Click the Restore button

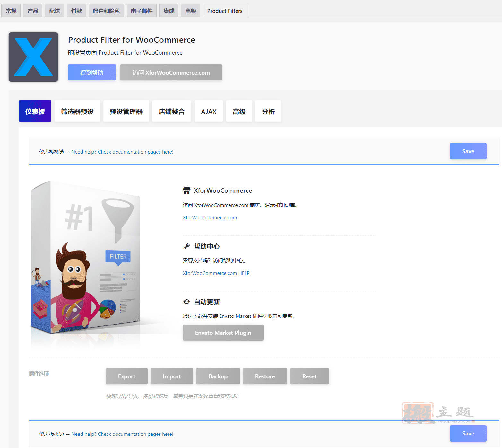[265, 376]
